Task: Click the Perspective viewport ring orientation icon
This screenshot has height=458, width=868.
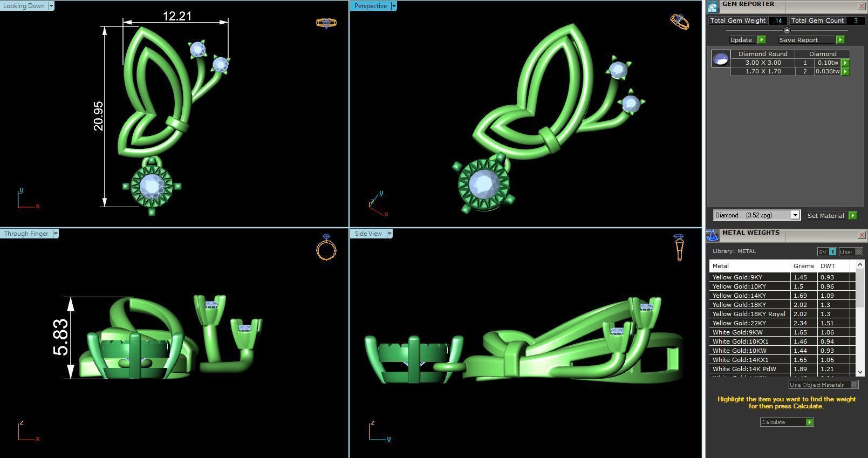Action: pyautogui.click(x=680, y=22)
